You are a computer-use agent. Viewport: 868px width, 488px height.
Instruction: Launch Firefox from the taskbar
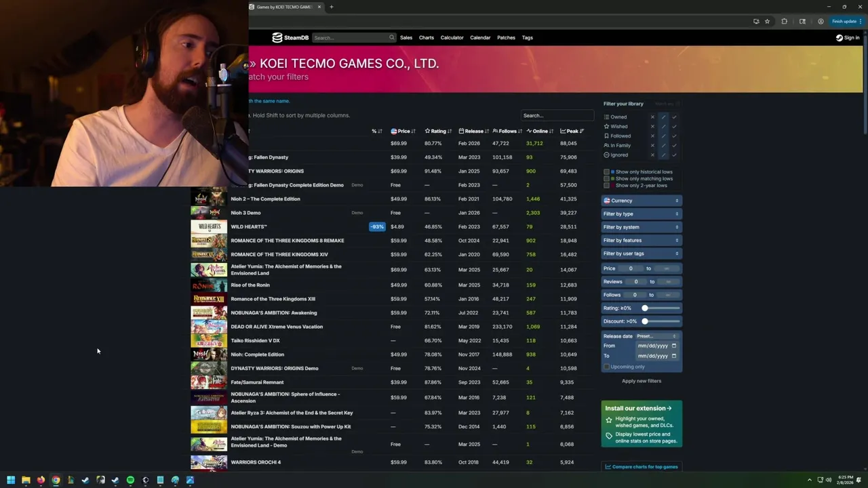click(41, 480)
